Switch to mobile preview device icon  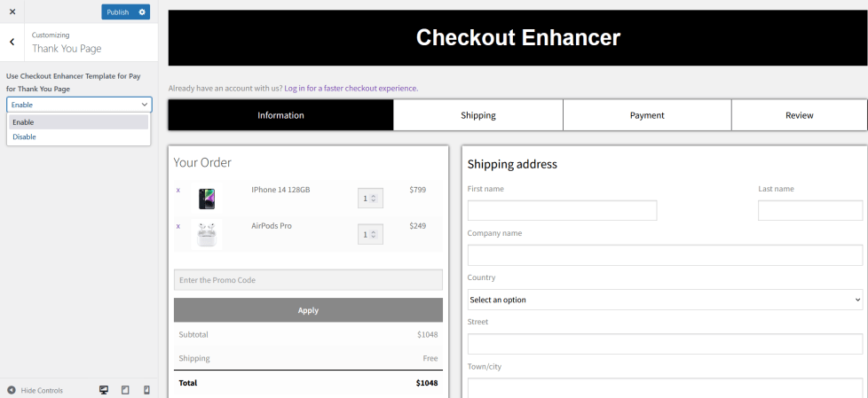146,390
